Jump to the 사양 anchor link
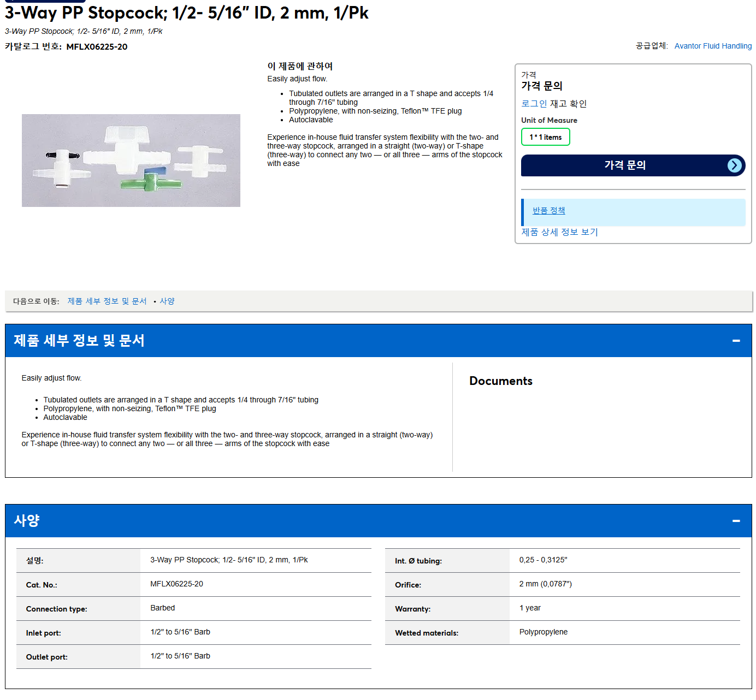Screen dimensions: 756x700 pos(167,301)
